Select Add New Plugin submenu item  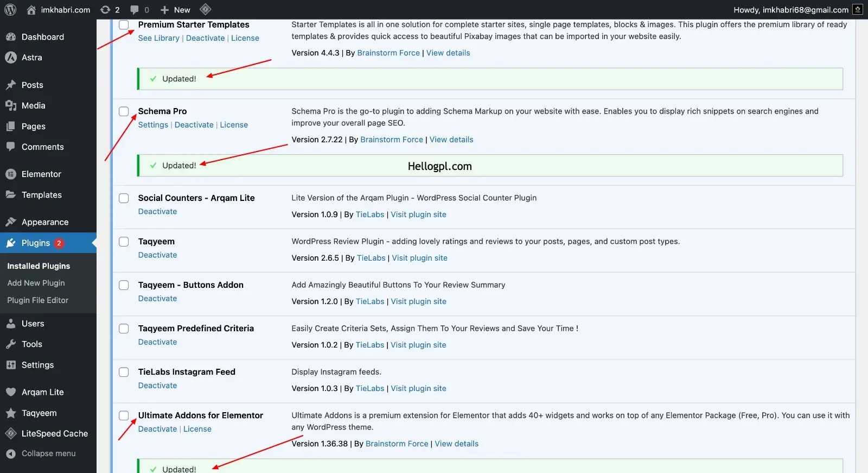pyautogui.click(x=36, y=283)
